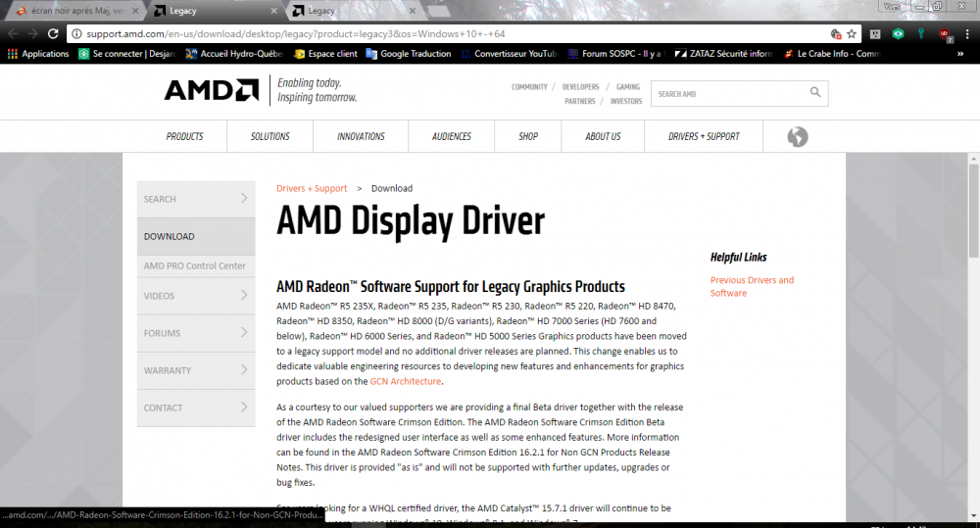Click the scrollbar up arrow
Viewport: 980px width, 528px height.
tap(974, 159)
